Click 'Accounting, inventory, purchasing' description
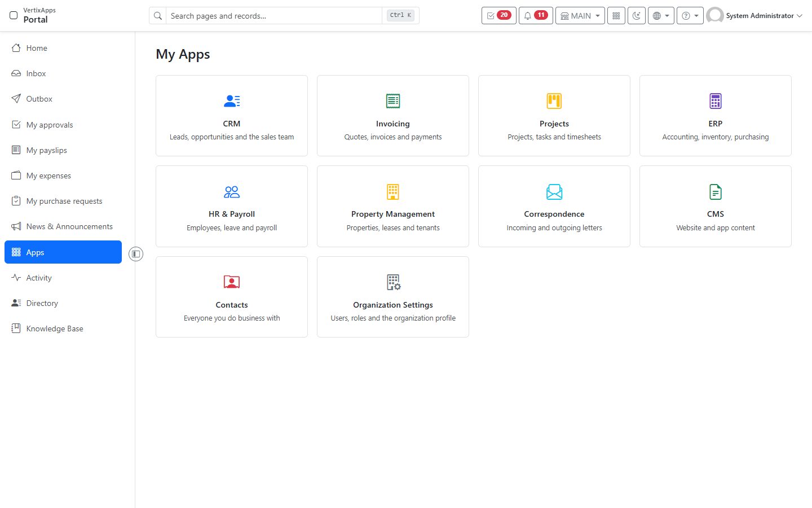Viewport: 812px width, 508px height. click(716, 137)
